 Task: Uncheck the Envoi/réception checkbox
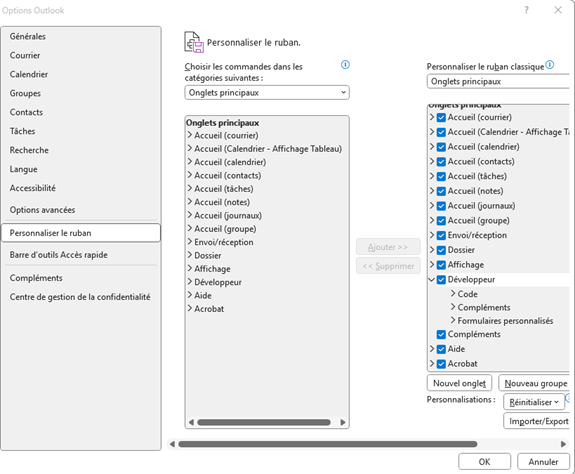[x=441, y=235]
